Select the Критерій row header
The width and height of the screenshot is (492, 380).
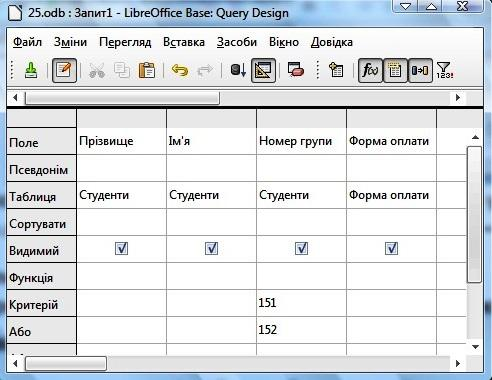[41, 303]
